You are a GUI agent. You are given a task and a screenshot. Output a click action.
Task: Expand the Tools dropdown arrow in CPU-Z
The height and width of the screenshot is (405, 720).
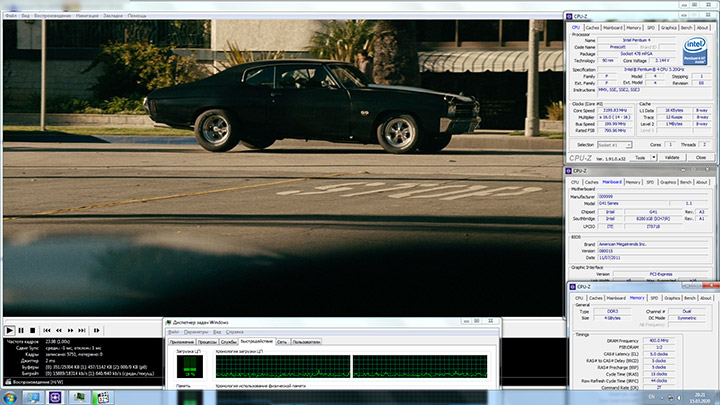pos(654,158)
